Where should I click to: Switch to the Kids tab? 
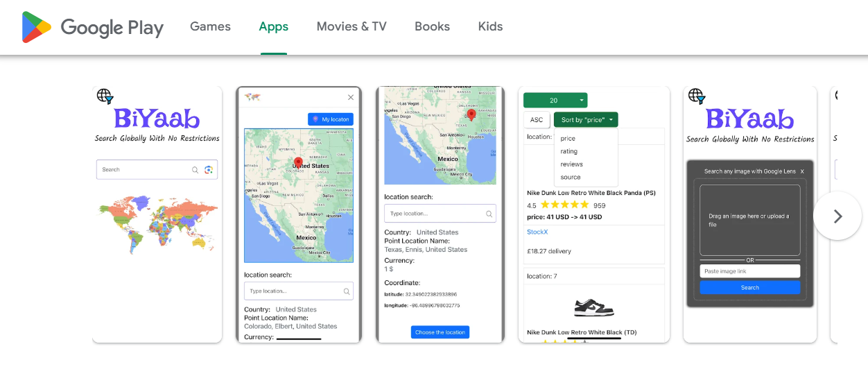491,26
